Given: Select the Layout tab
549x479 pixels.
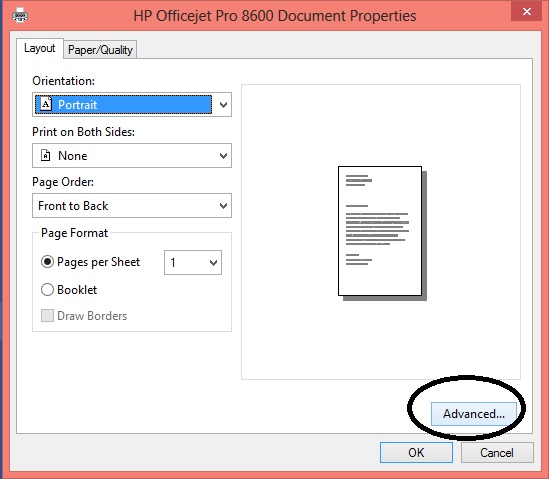Looking at the screenshot, I should pos(40,48).
